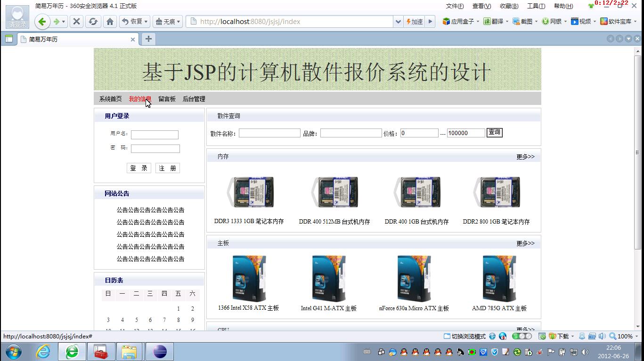
Task: Expand the 视频 dropdown arrow
Action: 595,22
